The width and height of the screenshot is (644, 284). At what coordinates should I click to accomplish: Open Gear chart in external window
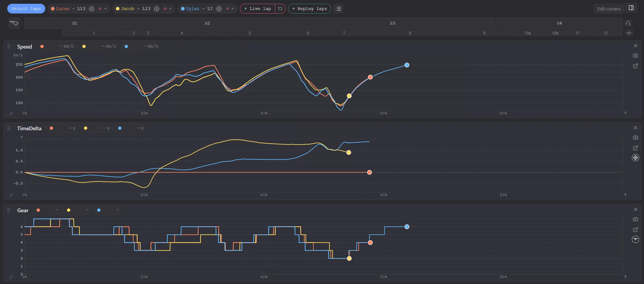pos(635,230)
